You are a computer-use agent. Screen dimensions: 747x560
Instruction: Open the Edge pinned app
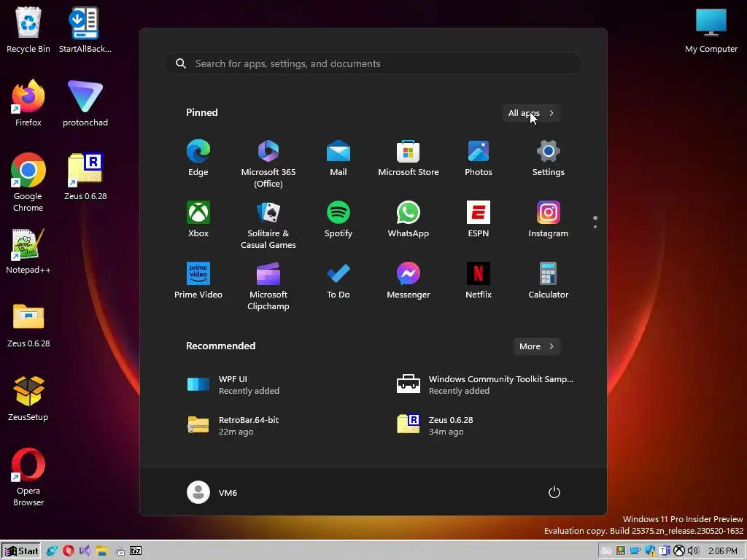tap(198, 158)
